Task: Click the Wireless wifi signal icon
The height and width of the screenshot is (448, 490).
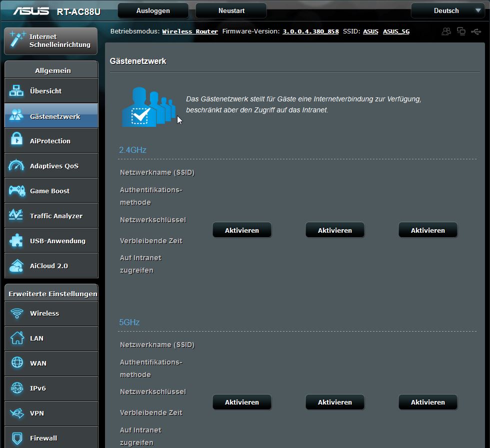Action: pos(17,314)
